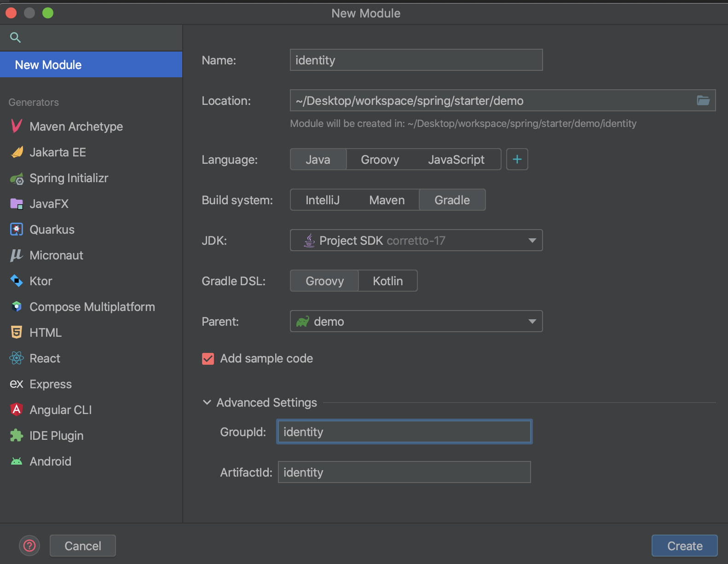
Task: Choose JavaScript as the language
Action: coord(456,159)
